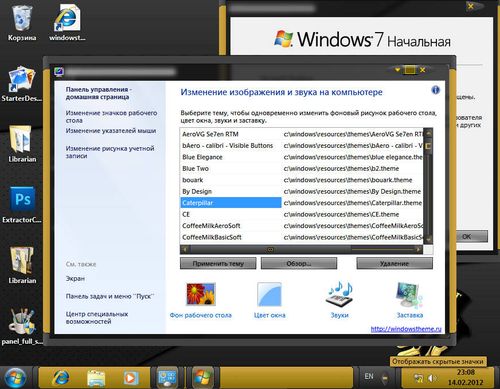This screenshot has width=500, height=389.
Task: Open the Цвет окна window color icon
Action: click(269, 294)
